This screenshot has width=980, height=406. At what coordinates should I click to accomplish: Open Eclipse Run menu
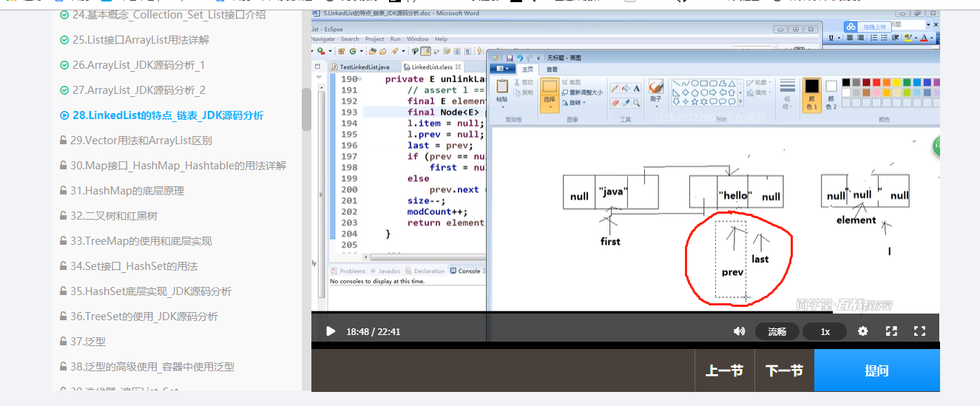tap(396, 39)
